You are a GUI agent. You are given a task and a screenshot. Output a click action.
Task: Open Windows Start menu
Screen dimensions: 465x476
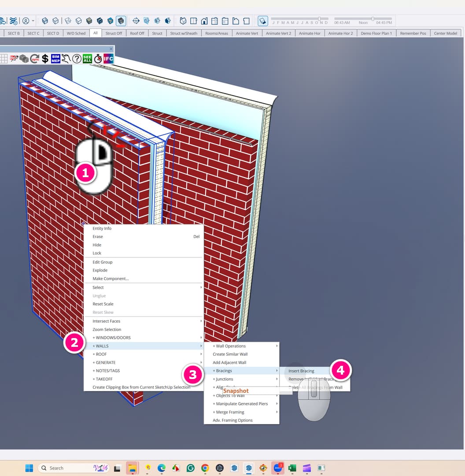tap(29, 468)
